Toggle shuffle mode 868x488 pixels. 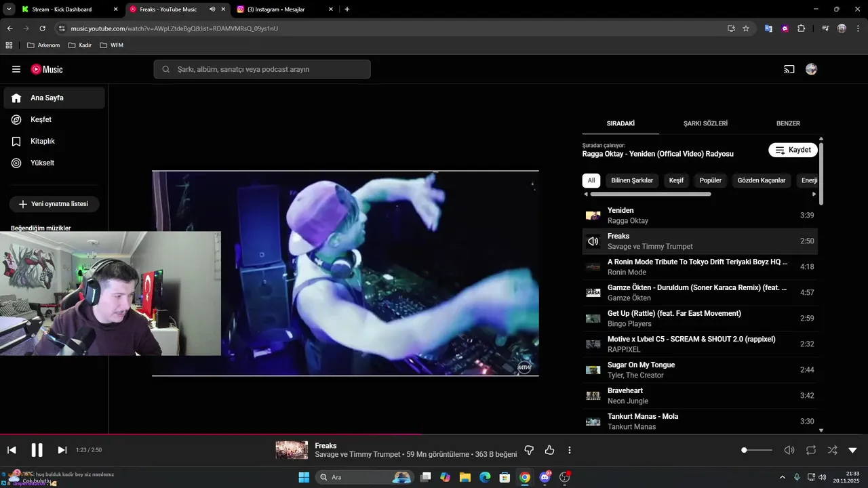point(832,450)
